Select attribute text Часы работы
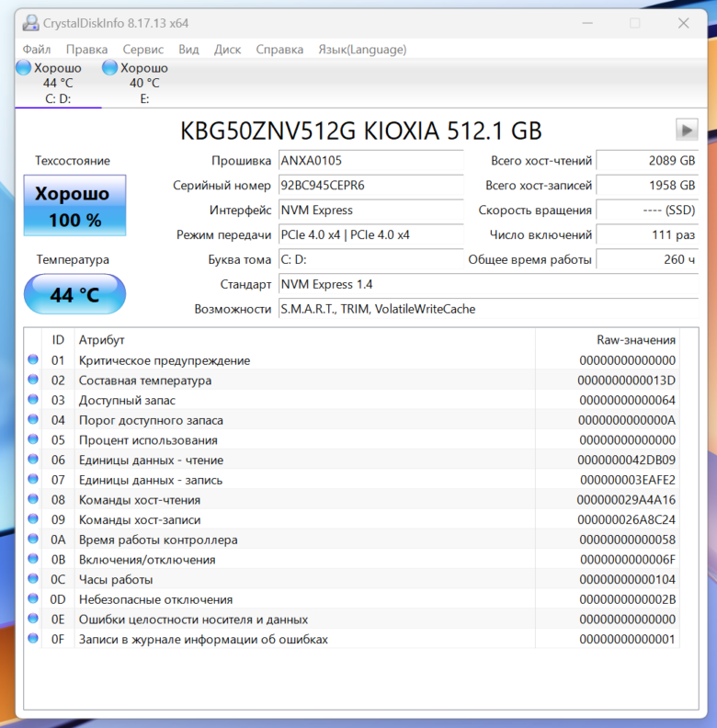The image size is (717, 728). click(x=116, y=579)
